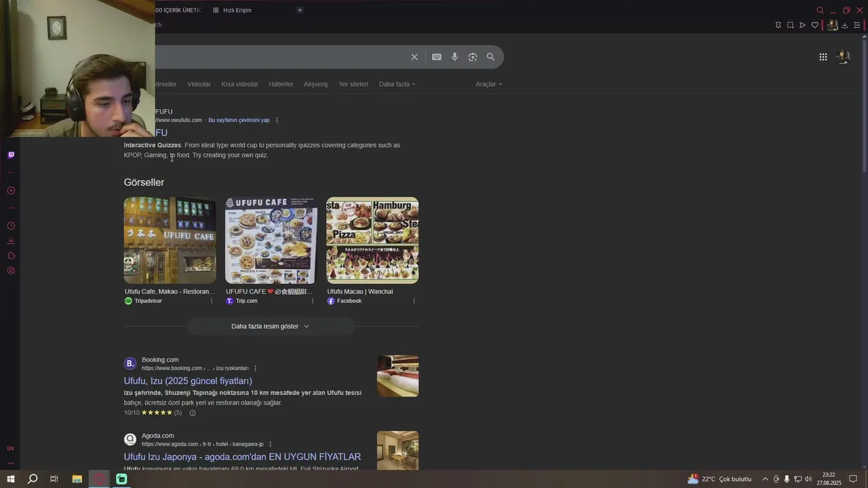Expand Daha fazla resim göster
The width and height of the screenshot is (868, 488).
pos(270,326)
